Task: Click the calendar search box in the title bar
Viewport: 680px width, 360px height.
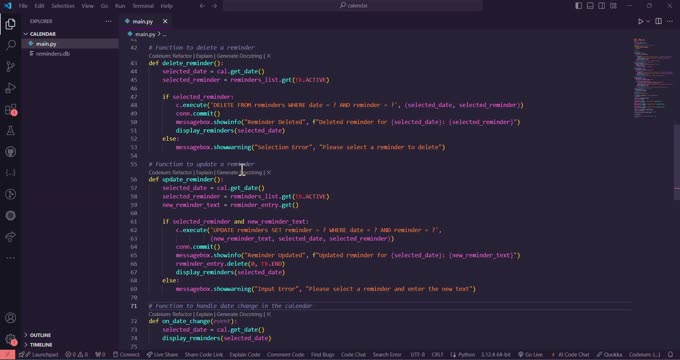Action: click(353, 6)
